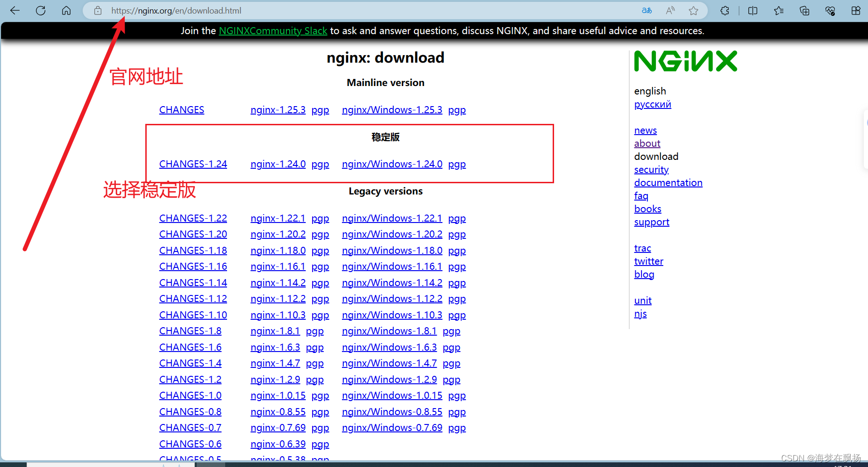This screenshot has height=467, width=868.
Task: Open browser essentials heart icon
Action: [830, 10]
